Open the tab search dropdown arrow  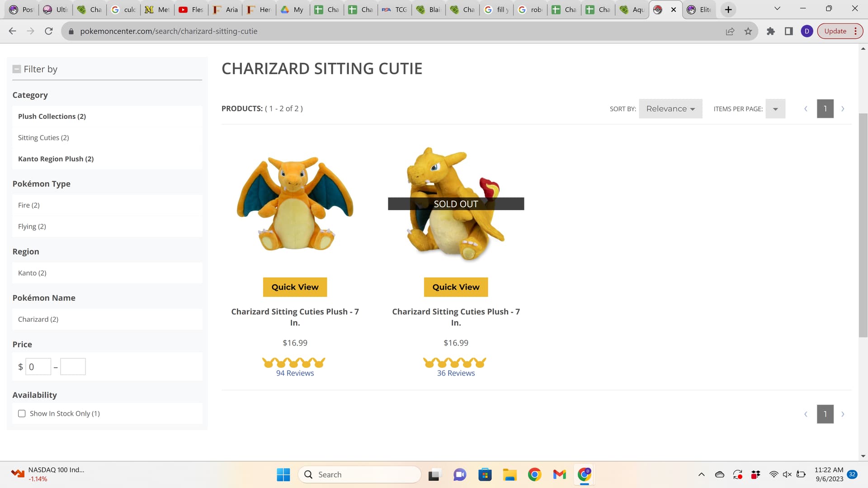click(x=778, y=9)
